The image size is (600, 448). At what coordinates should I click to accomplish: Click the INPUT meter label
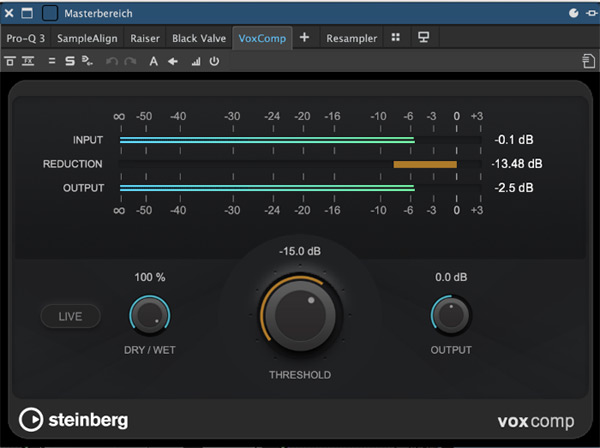(x=88, y=140)
